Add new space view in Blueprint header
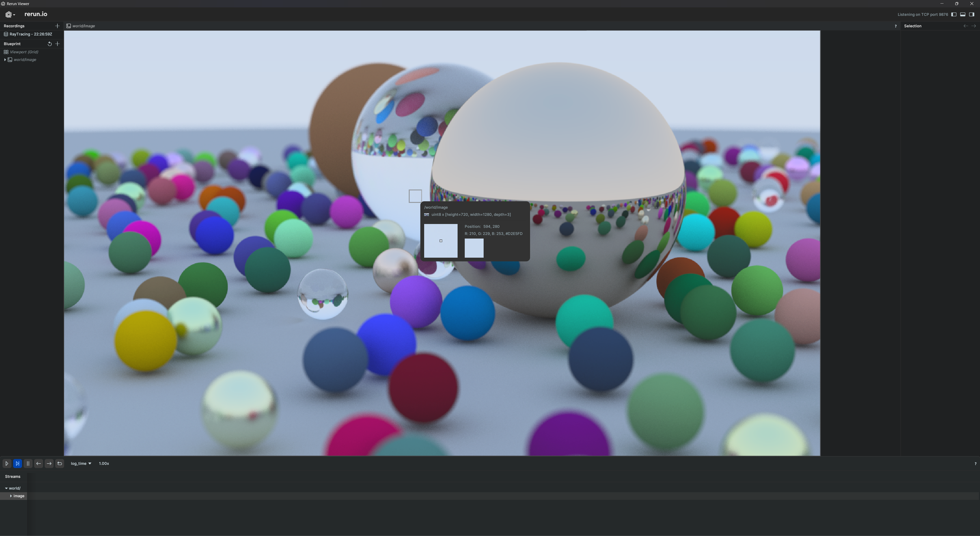 [57, 44]
